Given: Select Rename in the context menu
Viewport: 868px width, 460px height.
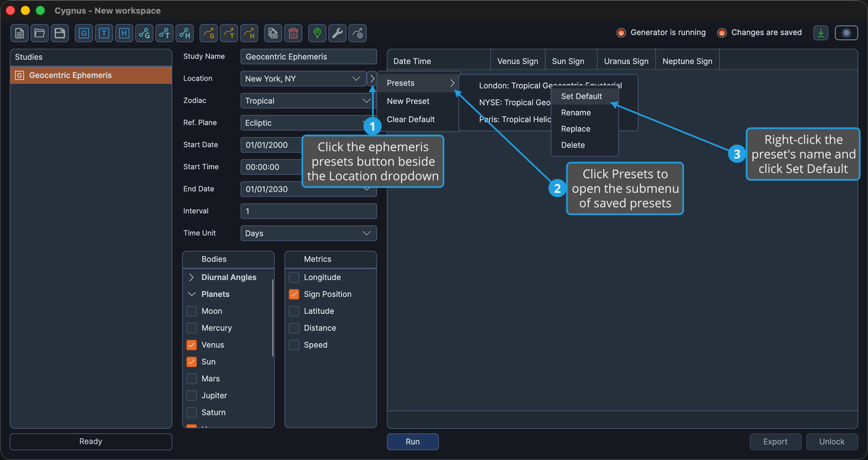Looking at the screenshot, I should pos(585,112).
